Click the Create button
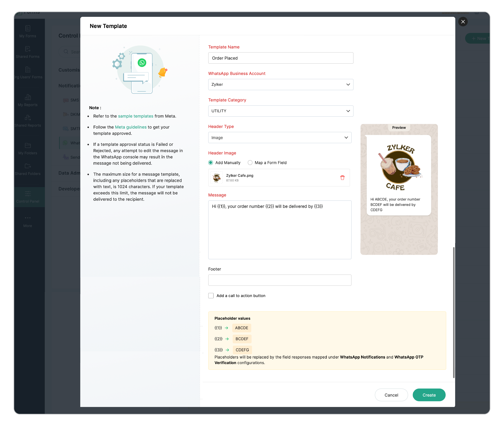 pos(429,395)
